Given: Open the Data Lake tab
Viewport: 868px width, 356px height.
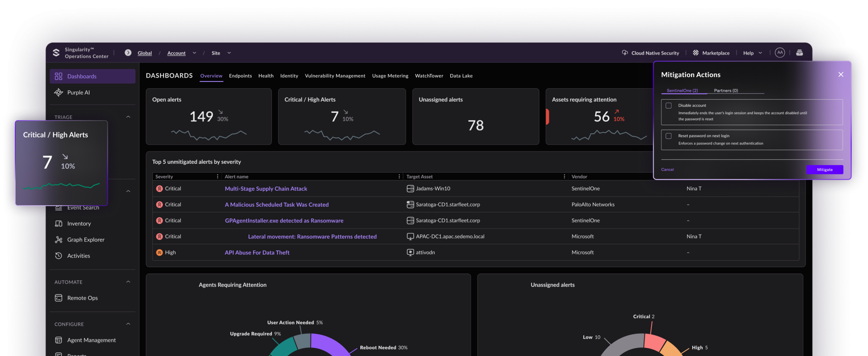Looking at the screenshot, I should point(461,76).
